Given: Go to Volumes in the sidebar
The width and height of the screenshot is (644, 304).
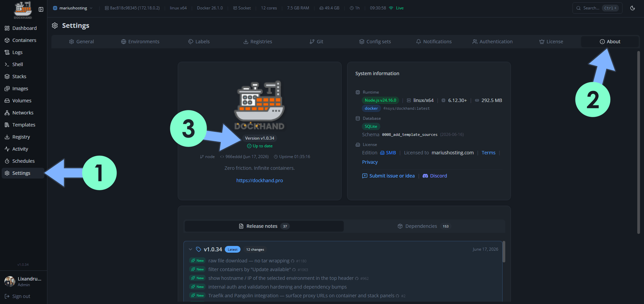Looking at the screenshot, I should coord(23,101).
